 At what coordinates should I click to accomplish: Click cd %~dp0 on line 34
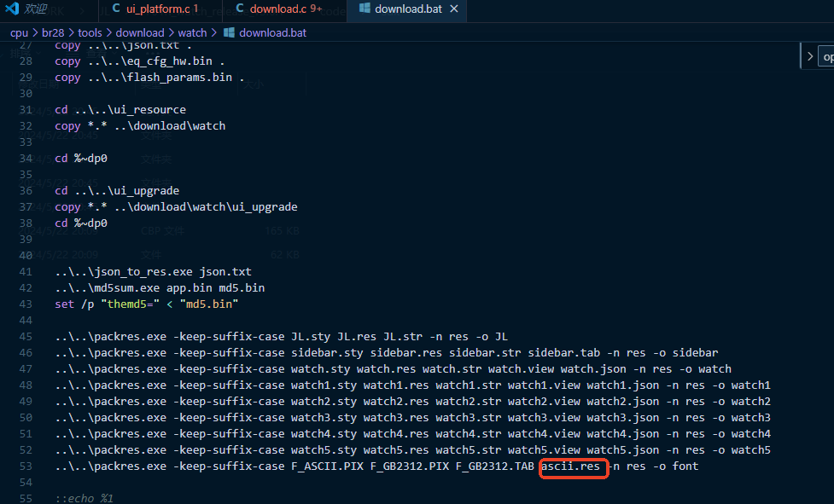81,159
